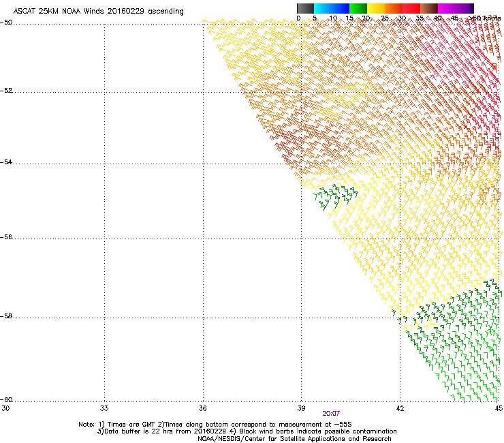Click the chart title 'ASCAT 25KM NOAA Winds 20160229 ascending'
504x443 pixels.
tap(98, 12)
